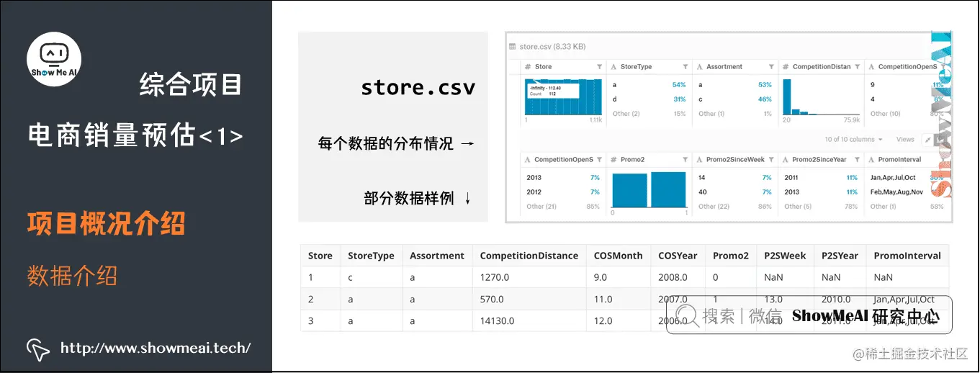Screen dimensions: 980x373
Task: Open the filter icon on Assortment column
Action: pyautogui.click(x=771, y=67)
